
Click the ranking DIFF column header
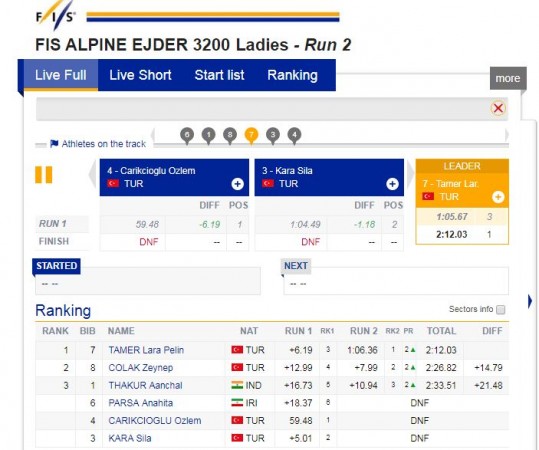492,331
